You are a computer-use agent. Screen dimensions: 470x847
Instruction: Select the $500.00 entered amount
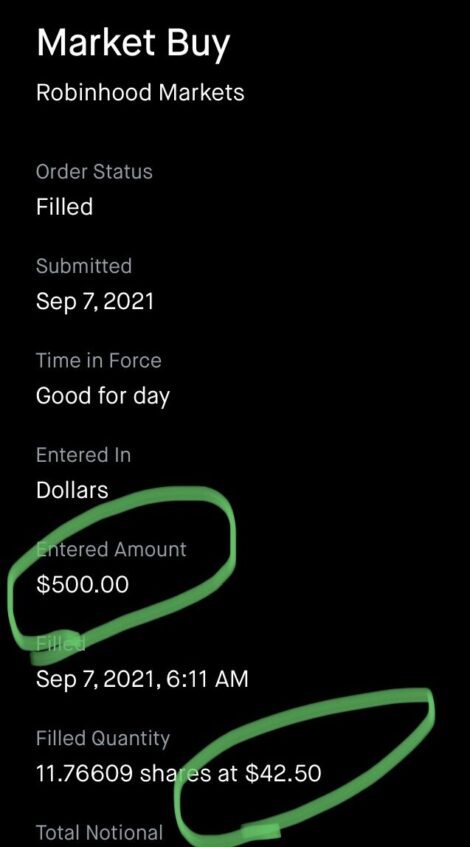pos(83,585)
